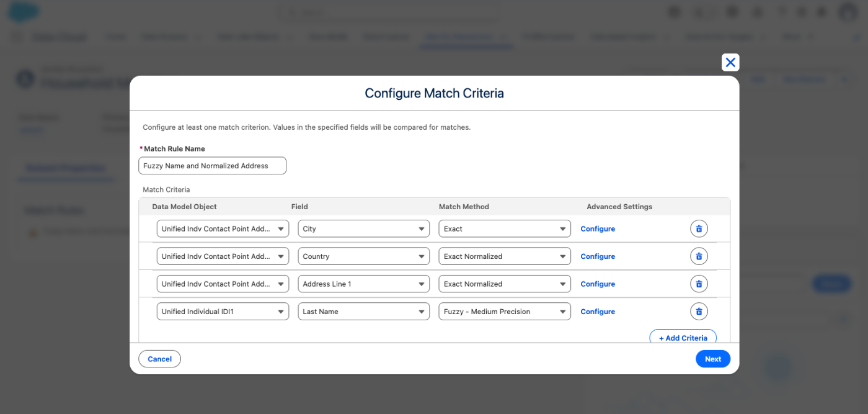Expand Fuzzy - Medium Precision match method
The image size is (868, 414).
[505, 312]
